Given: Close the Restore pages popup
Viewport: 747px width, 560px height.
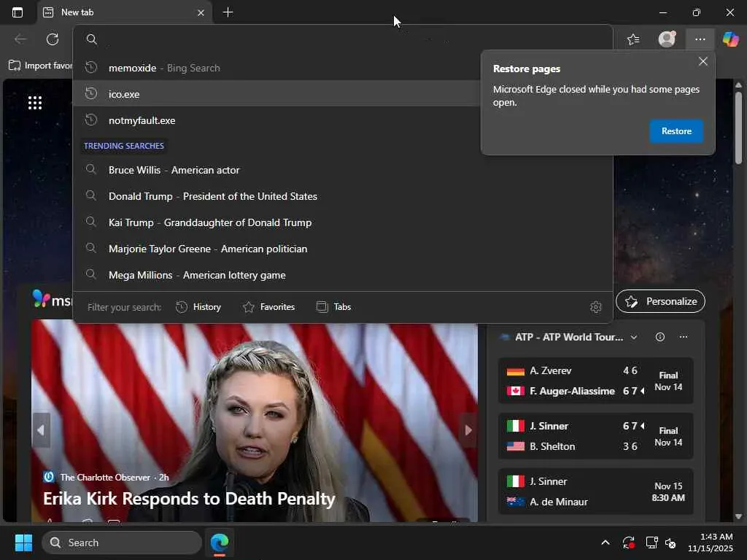Looking at the screenshot, I should (703, 61).
